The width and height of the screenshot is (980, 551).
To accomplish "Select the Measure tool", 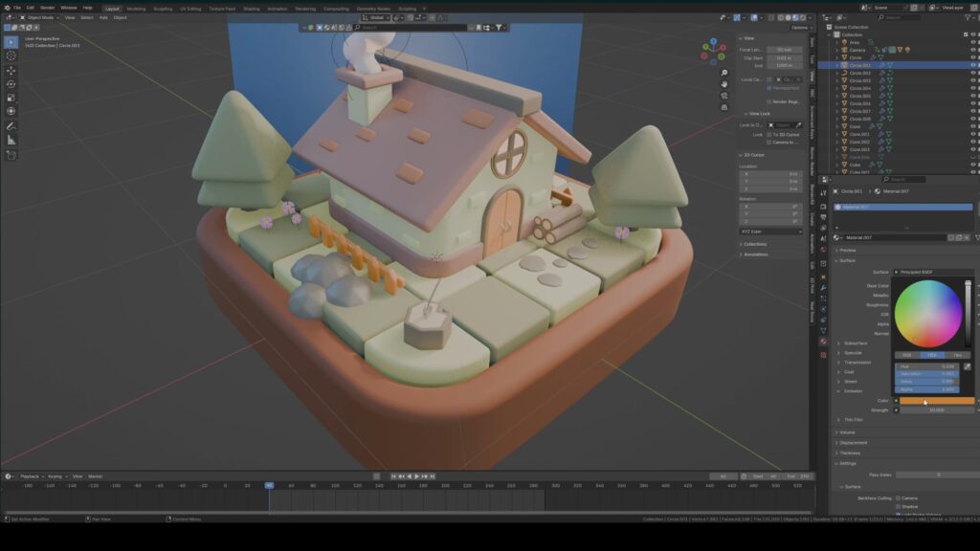I will [x=11, y=140].
